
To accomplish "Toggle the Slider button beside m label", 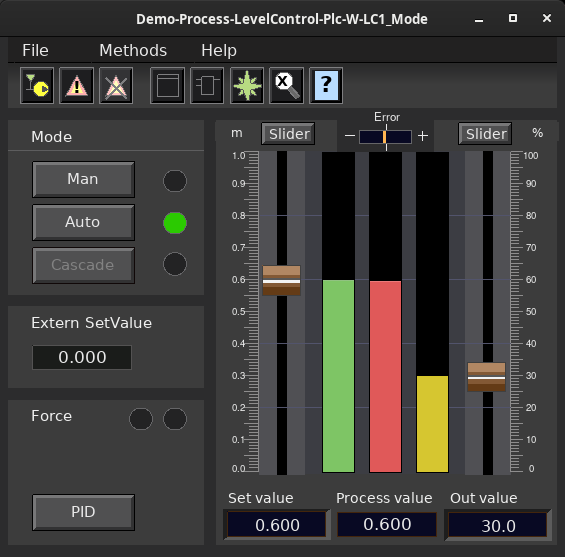I will click(288, 134).
